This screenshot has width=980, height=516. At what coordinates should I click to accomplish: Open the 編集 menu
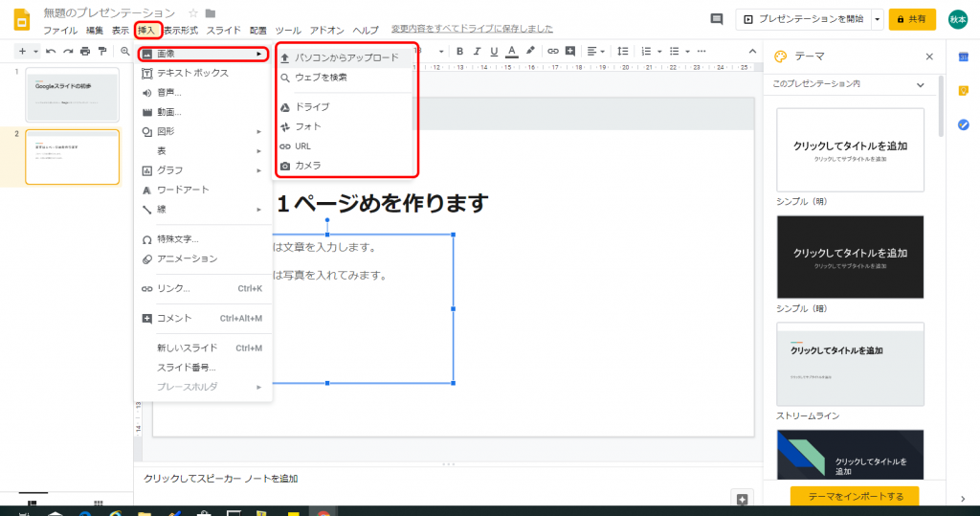click(95, 30)
